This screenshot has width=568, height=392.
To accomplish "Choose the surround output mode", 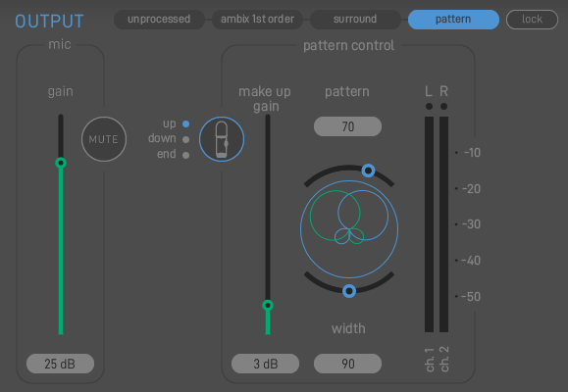I will coord(355,20).
